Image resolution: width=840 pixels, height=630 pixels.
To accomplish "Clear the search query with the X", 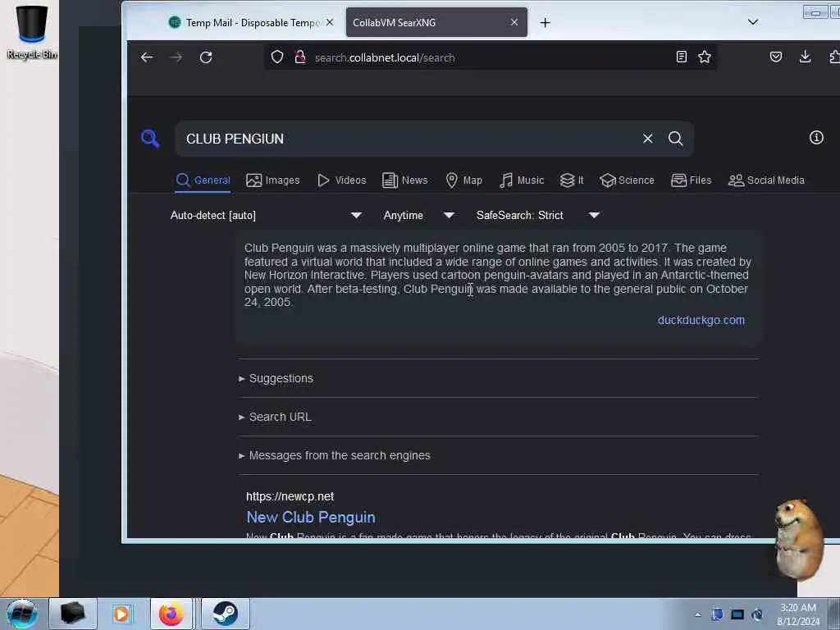I will click(x=648, y=139).
